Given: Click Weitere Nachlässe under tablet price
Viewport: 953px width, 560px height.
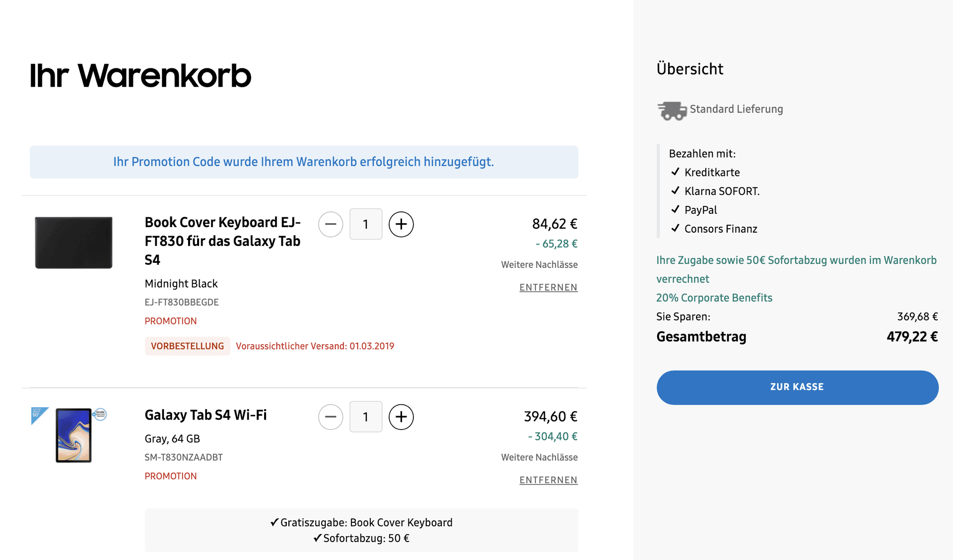Looking at the screenshot, I should [539, 457].
